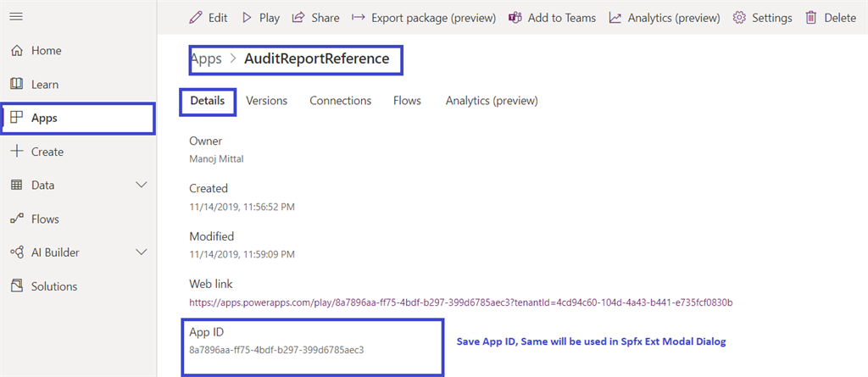Image resolution: width=868 pixels, height=377 pixels.
Task: Click the AuditReportReference breadcrumb title
Action: (x=317, y=58)
